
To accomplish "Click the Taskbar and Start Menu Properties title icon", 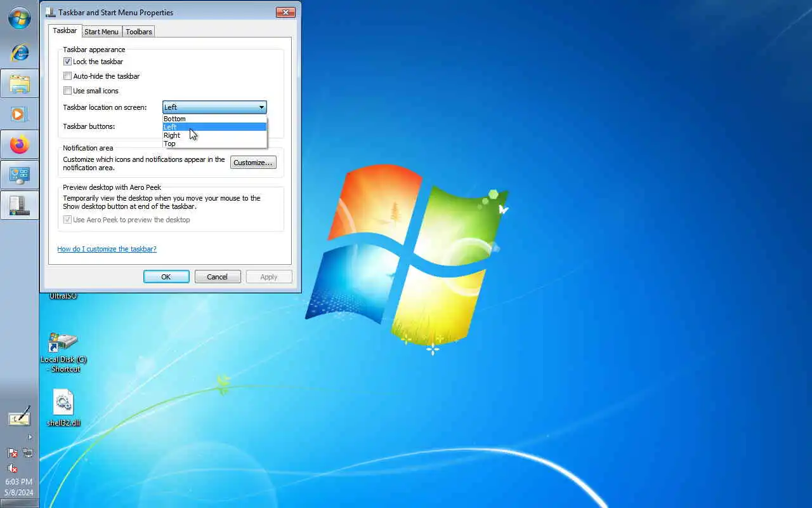I will (50, 12).
